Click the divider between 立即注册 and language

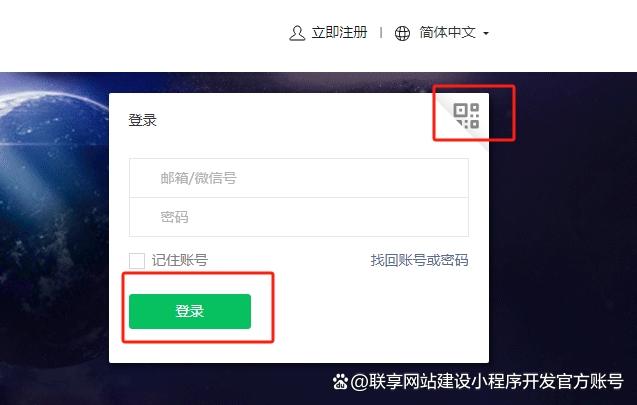pyautogui.click(x=381, y=32)
